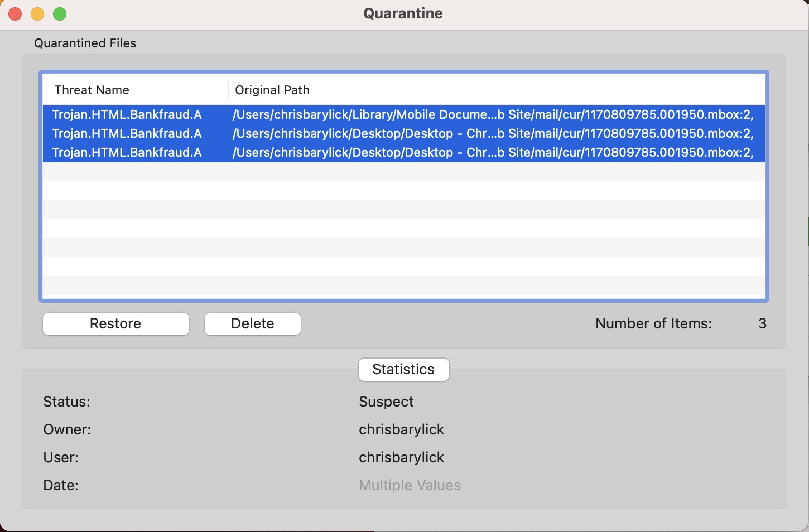Close the Quarantine window

click(x=15, y=14)
